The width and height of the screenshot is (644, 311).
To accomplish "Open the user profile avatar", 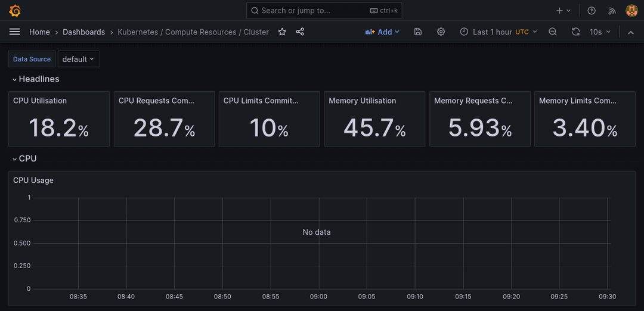I will pos(631,11).
